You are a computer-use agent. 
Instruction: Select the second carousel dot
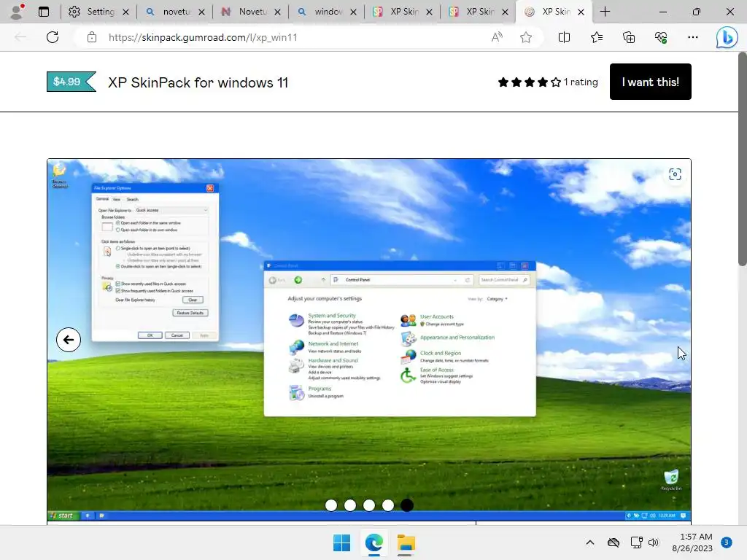(x=350, y=505)
